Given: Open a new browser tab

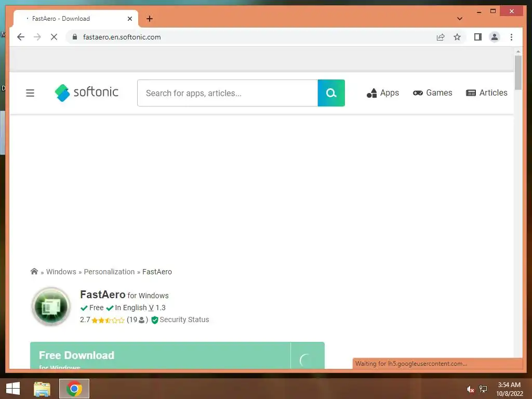Looking at the screenshot, I should [x=150, y=19].
